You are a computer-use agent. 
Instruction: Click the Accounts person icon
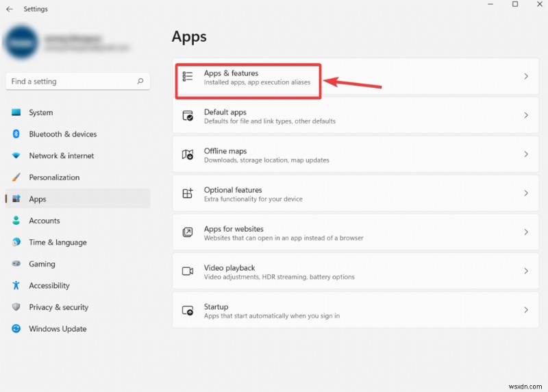pyautogui.click(x=16, y=220)
